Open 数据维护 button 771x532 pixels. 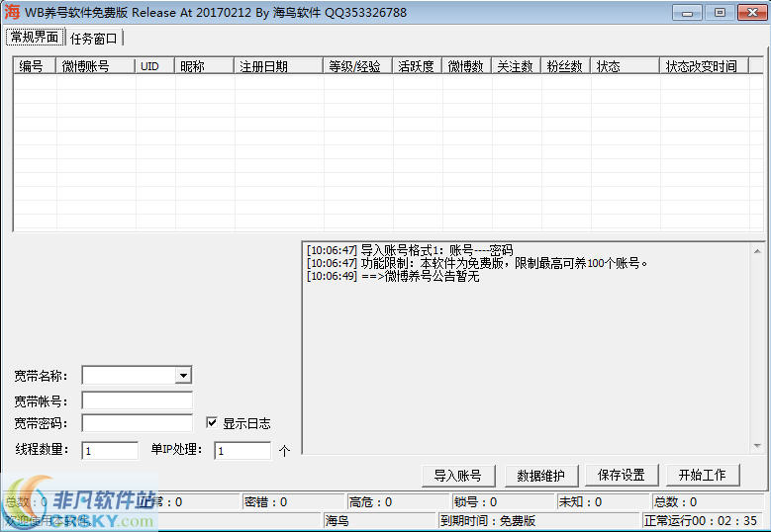point(540,475)
